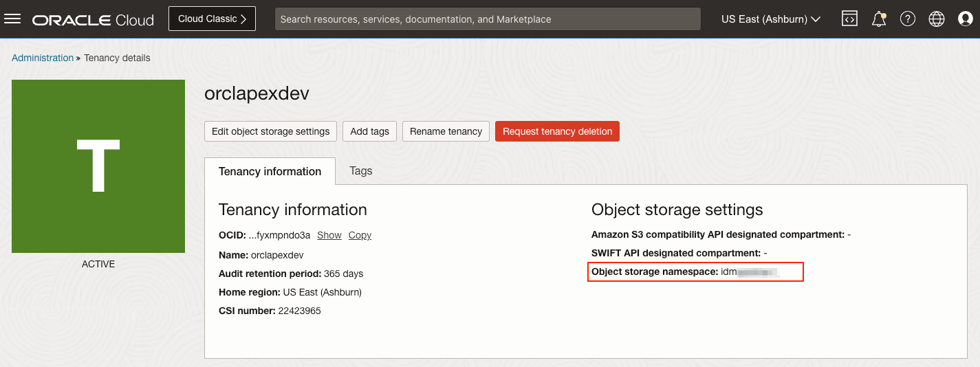The height and width of the screenshot is (367, 980).
Task: Open the user profile avatar icon
Action: point(966,19)
